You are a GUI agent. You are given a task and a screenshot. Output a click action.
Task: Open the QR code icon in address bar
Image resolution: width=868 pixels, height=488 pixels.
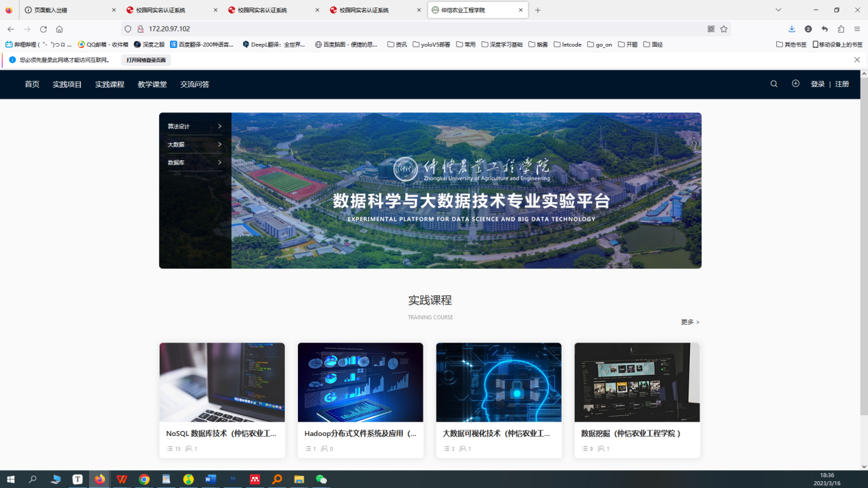711,29
